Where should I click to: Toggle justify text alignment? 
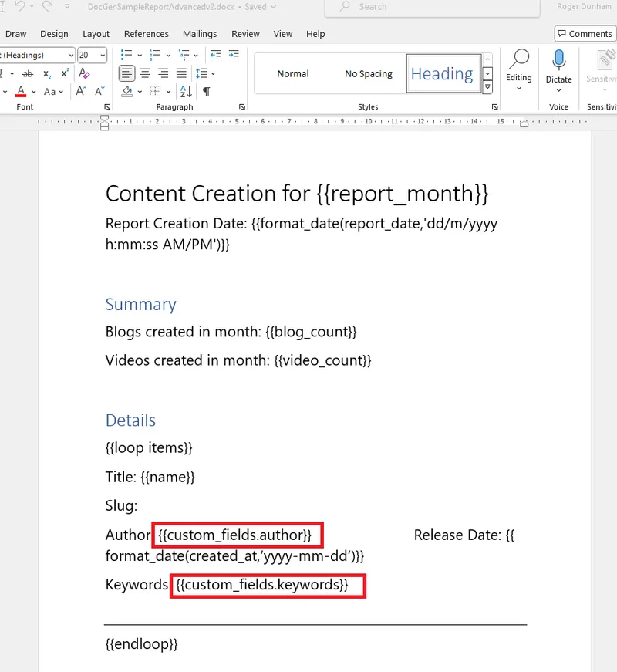click(182, 73)
